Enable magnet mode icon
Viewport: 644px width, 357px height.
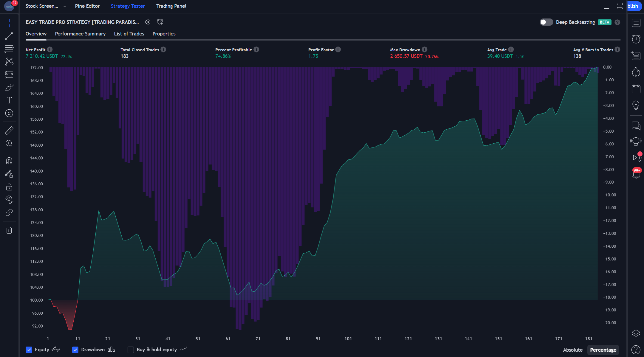click(x=9, y=161)
